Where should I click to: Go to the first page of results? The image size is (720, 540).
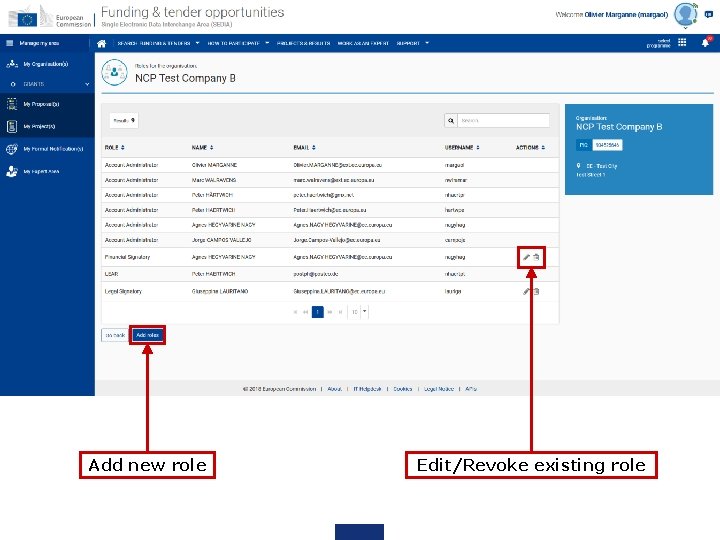(x=295, y=312)
